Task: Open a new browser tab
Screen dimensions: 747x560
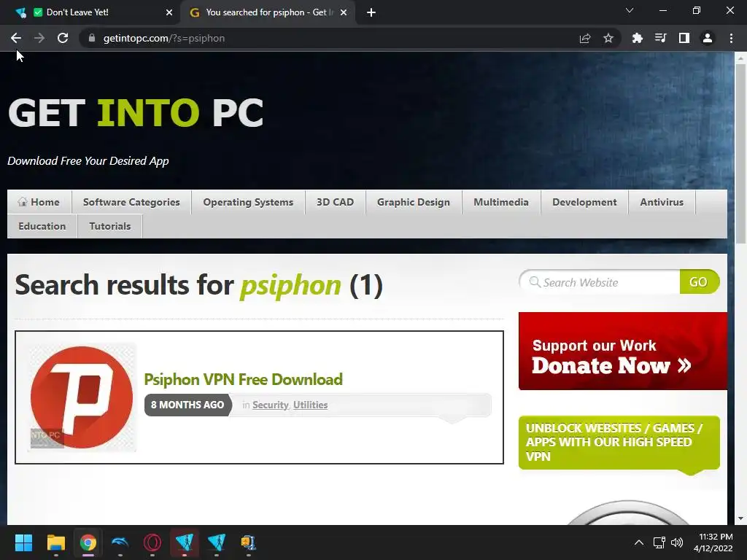Action: pyautogui.click(x=371, y=12)
